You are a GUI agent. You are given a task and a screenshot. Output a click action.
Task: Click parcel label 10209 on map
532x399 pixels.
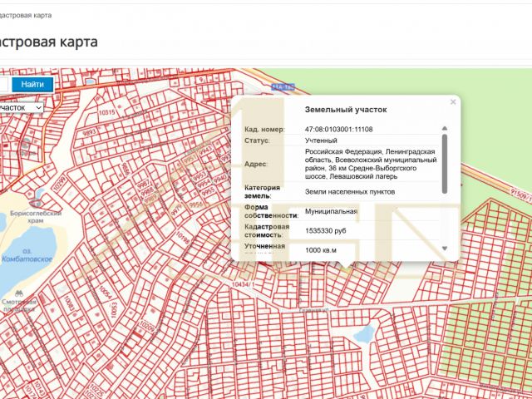[147, 327]
